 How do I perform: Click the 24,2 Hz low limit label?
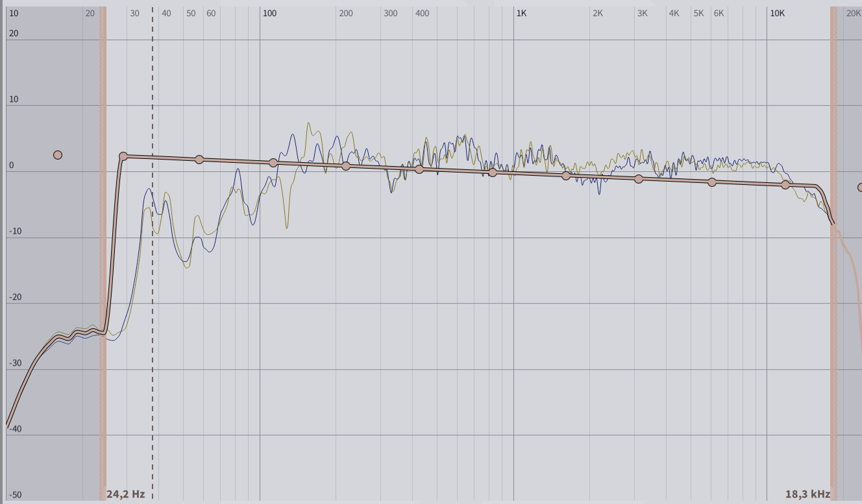coord(125,494)
